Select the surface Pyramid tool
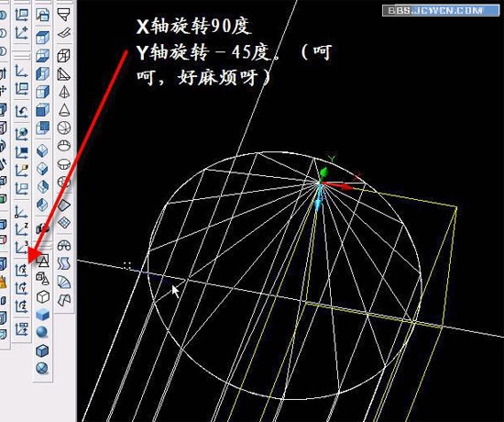The height and width of the screenshot is (422, 504). click(63, 92)
